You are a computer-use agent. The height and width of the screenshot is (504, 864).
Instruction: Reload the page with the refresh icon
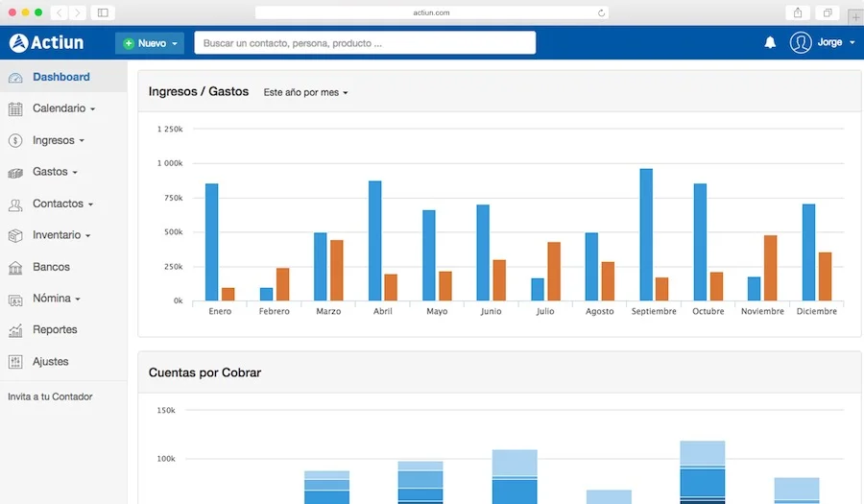point(601,12)
